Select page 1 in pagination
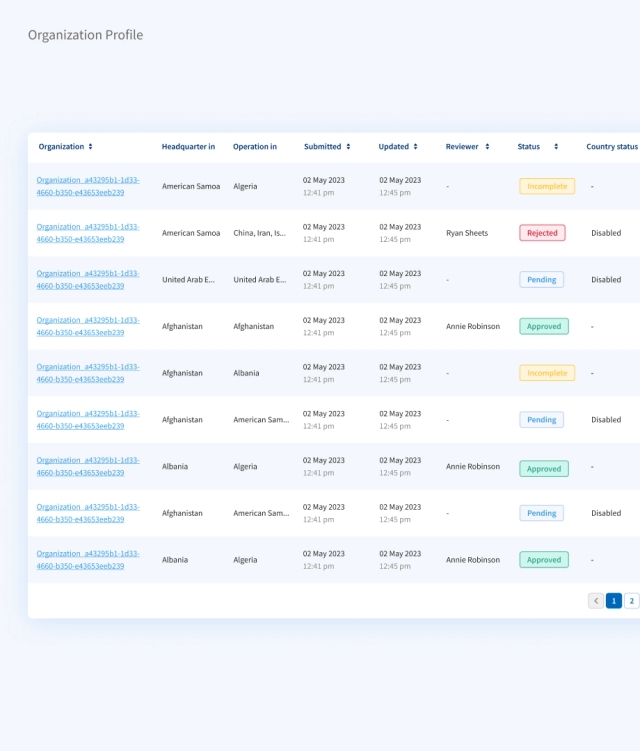 pyautogui.click(x=614, y=601)
